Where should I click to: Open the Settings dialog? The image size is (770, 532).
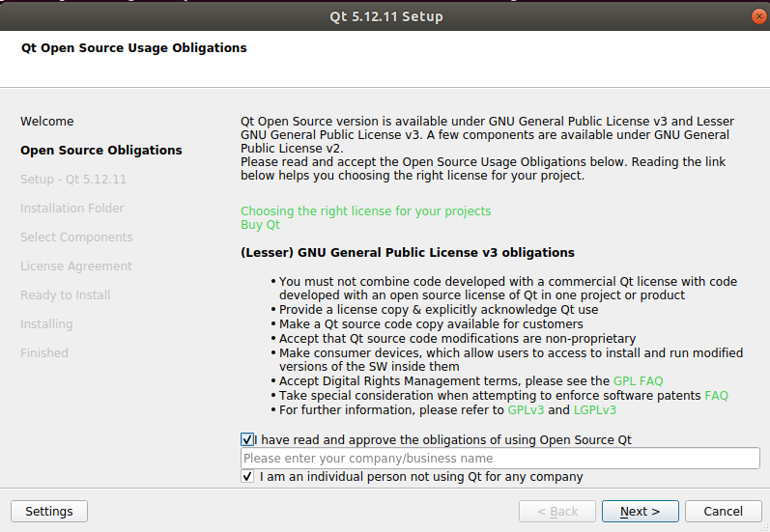click(49, 512)
